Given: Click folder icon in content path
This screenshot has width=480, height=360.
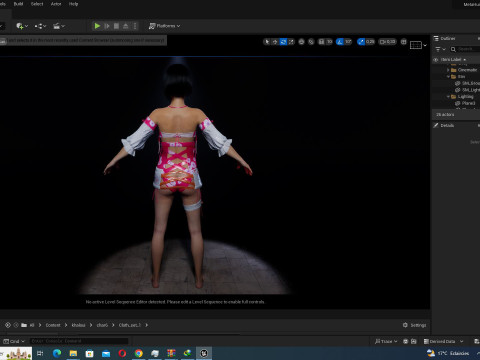Looking at the screenshot, I should coord(24,325).
